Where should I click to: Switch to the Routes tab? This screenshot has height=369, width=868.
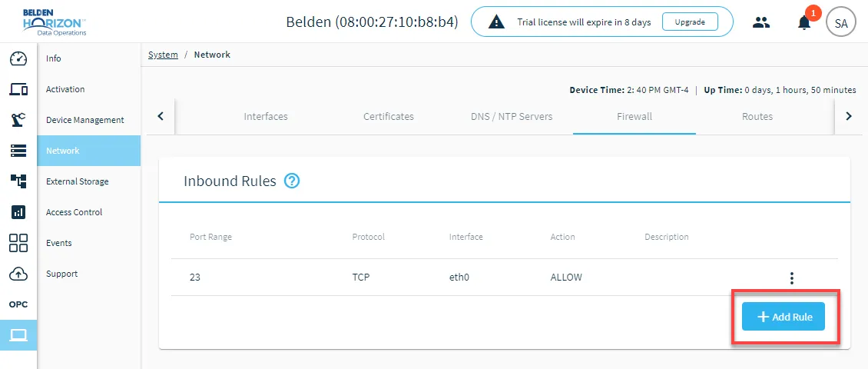point(757,117)
